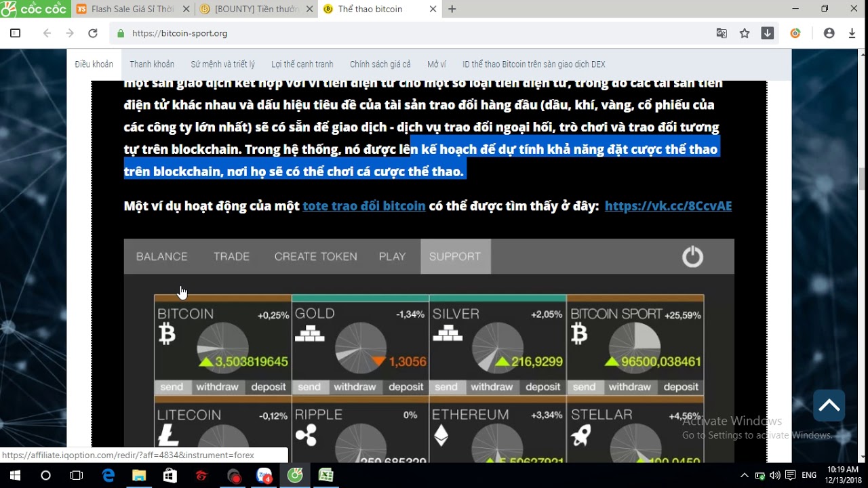Click the Ripple logo icon
The width and height of the screenshot is (868, 488).
(x=306, y=434)
